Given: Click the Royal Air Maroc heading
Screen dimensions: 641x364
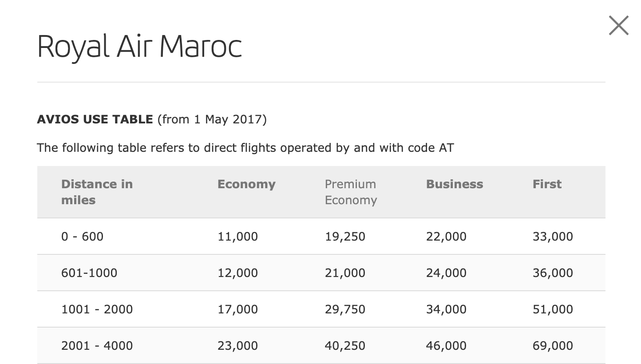Looking at the screenshot, I should click(139, 46).
